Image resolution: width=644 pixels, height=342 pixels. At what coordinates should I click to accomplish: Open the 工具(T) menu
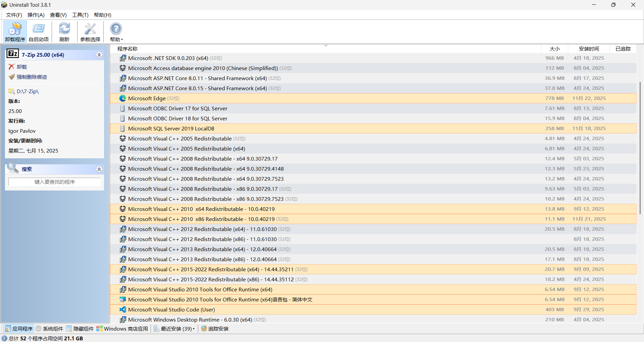click(x=80, y=15)
